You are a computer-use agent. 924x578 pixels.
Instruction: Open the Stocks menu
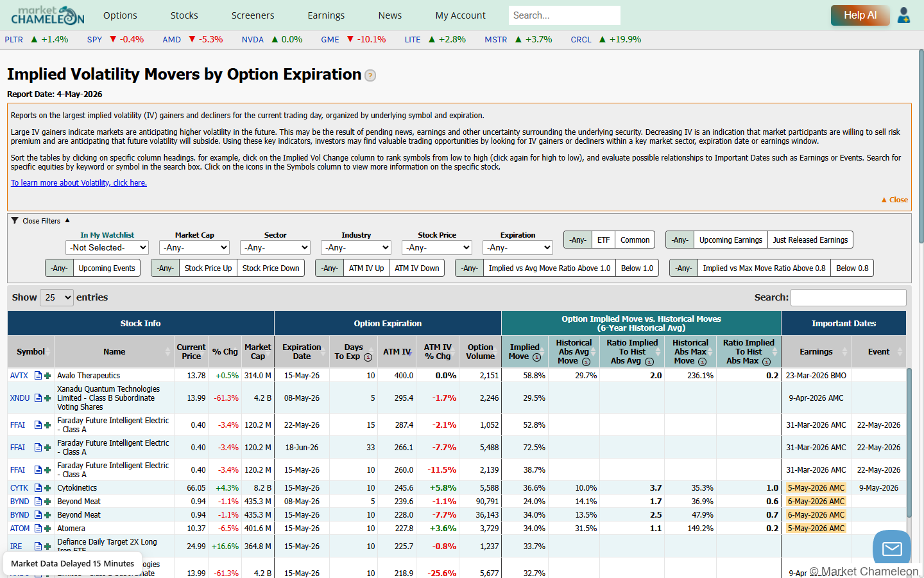[x=184, y=15]
